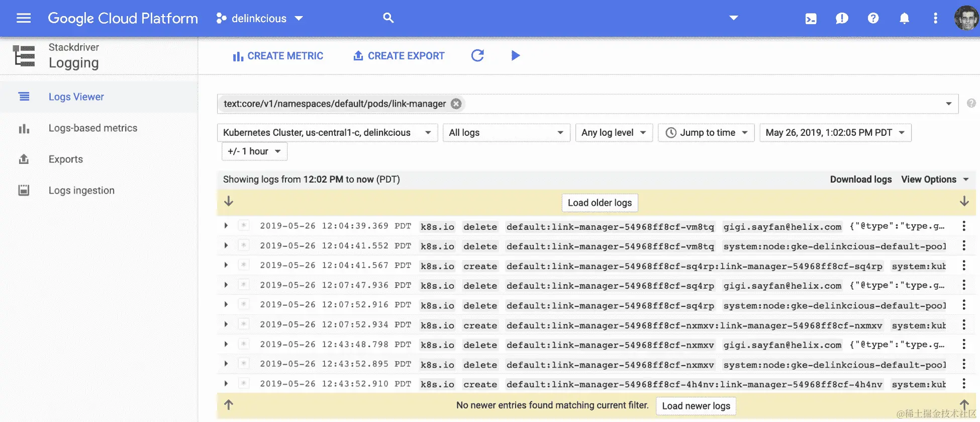The width and height of the screenshot is (980, 422).
Task: Pin the 12:04:39.369 entry via its severity icon
Action: [244, 226]
